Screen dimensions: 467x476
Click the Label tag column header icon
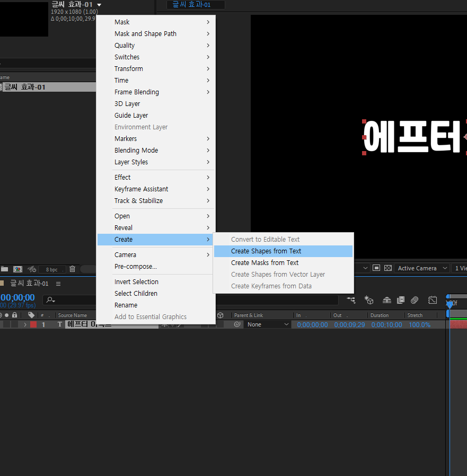31,315
